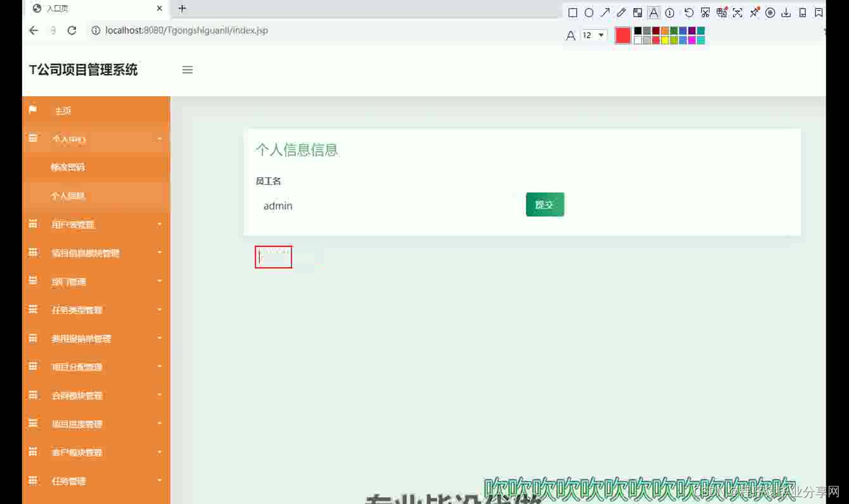Viewport: 849px width, 504px height.
Task: Click the scissors crop icon
Action: (705, 13)
